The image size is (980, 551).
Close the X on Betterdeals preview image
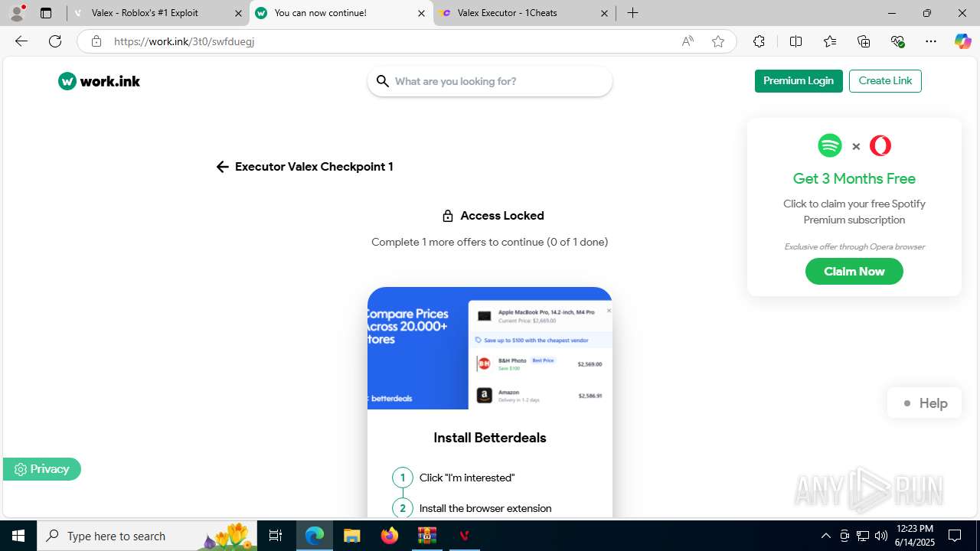609,311
